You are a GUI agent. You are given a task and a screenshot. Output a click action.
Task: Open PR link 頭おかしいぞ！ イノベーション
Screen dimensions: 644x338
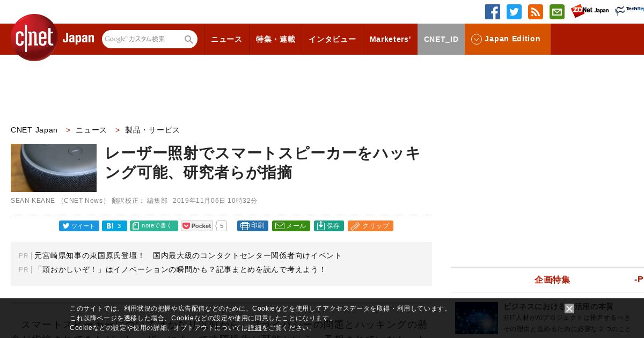tap(180, 269)
